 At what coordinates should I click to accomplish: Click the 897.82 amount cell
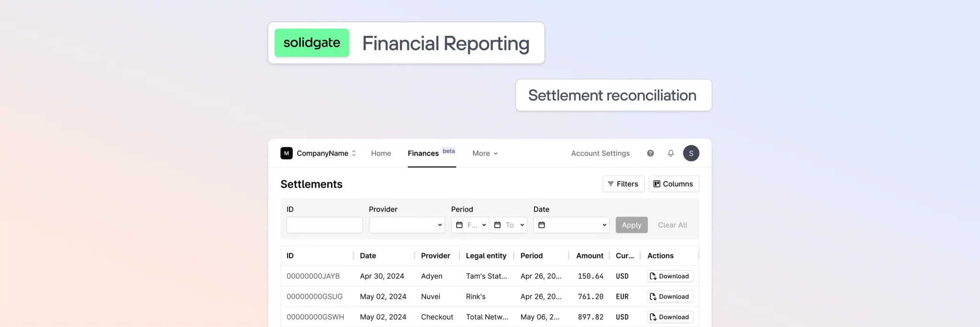pyautogui.click(x=590, y=317)
